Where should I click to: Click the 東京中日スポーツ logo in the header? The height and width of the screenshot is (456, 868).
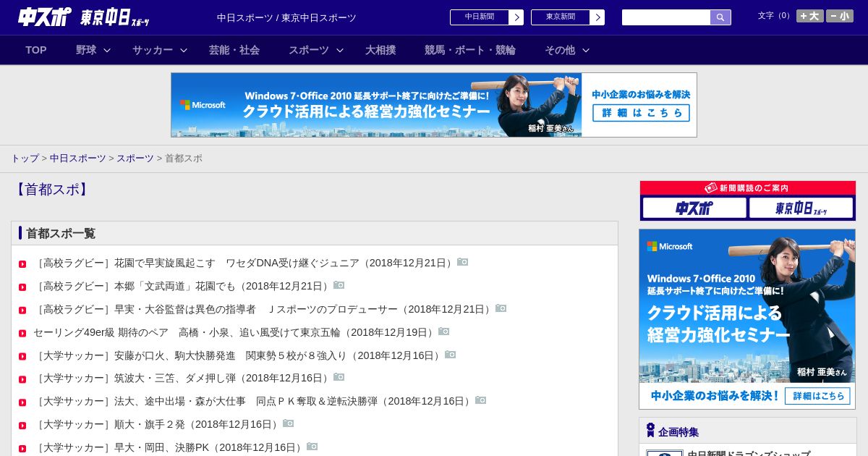click(114, 17)
